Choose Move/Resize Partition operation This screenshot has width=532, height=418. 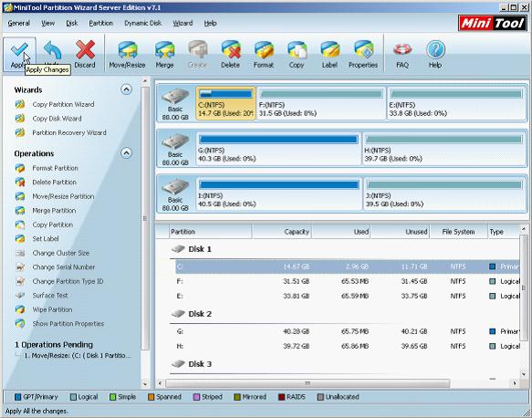[63, 196]
